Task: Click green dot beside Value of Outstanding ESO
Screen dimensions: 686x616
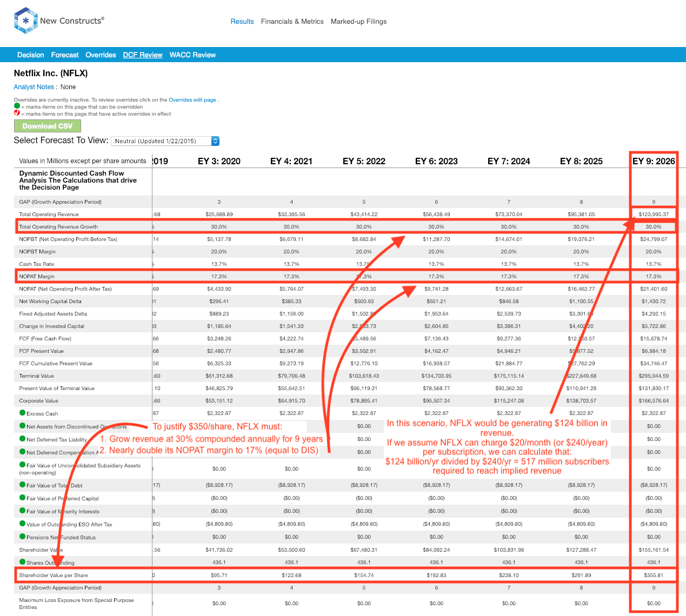Action: 23,524
